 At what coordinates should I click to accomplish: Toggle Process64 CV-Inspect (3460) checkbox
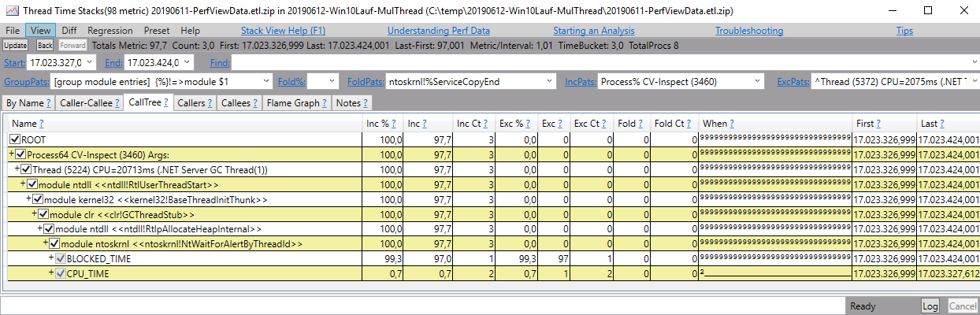[20, 154]
